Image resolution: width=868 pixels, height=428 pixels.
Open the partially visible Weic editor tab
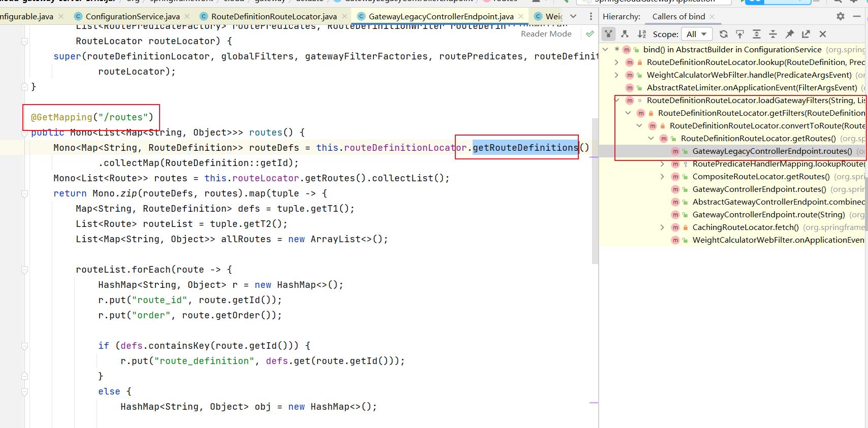click(548, 16)
